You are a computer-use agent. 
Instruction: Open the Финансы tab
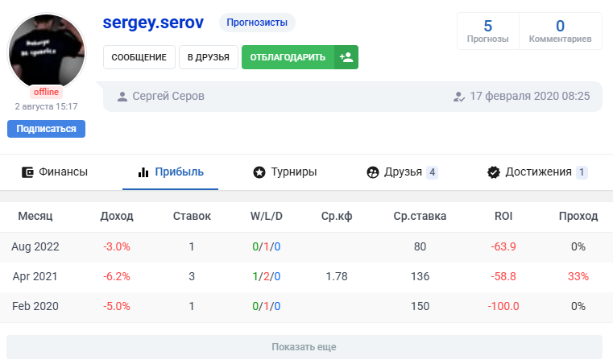(55, 172)
